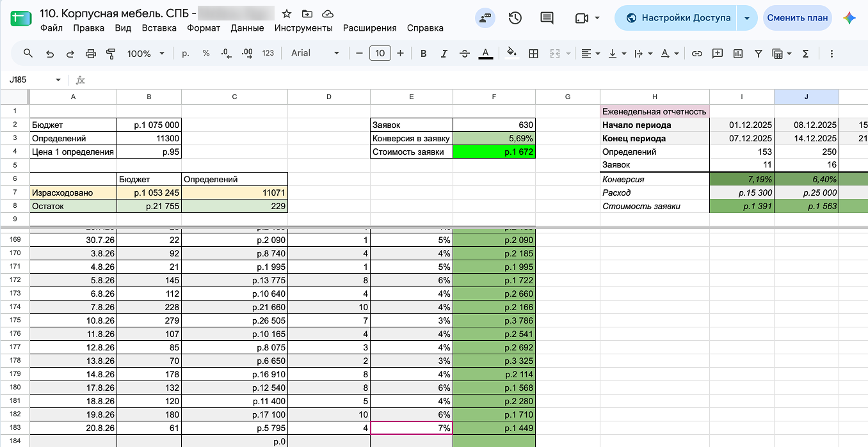Create a filter with the funnel icon
This screenshot has width=868, height=447.
[759, 54]
